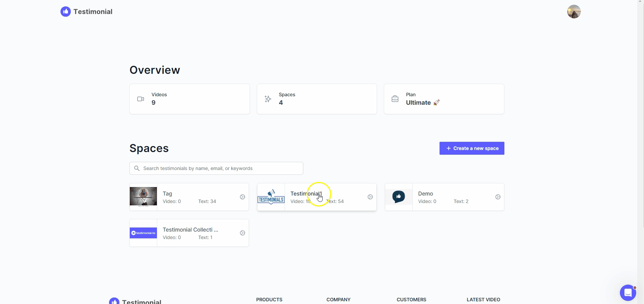The height and width of the screenshot is (304, 644).
Task: Click the Testimonial brand name in header
Action: pyautogui.click(x=93, y=12)
